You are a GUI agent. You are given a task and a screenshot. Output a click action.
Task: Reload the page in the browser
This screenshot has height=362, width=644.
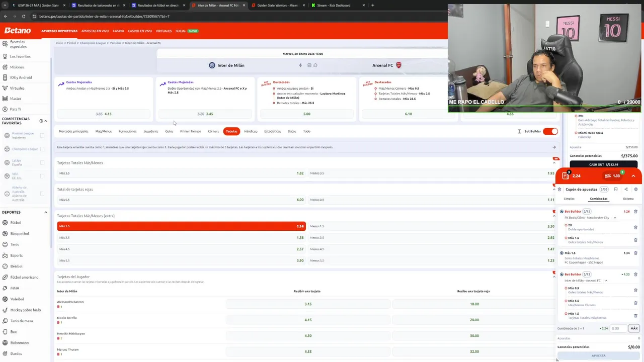(x=23, y=16)
